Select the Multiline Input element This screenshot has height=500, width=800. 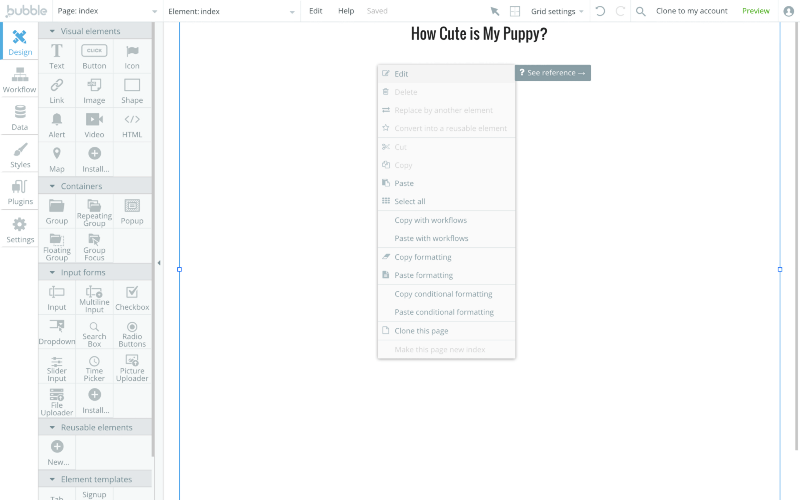94,298
